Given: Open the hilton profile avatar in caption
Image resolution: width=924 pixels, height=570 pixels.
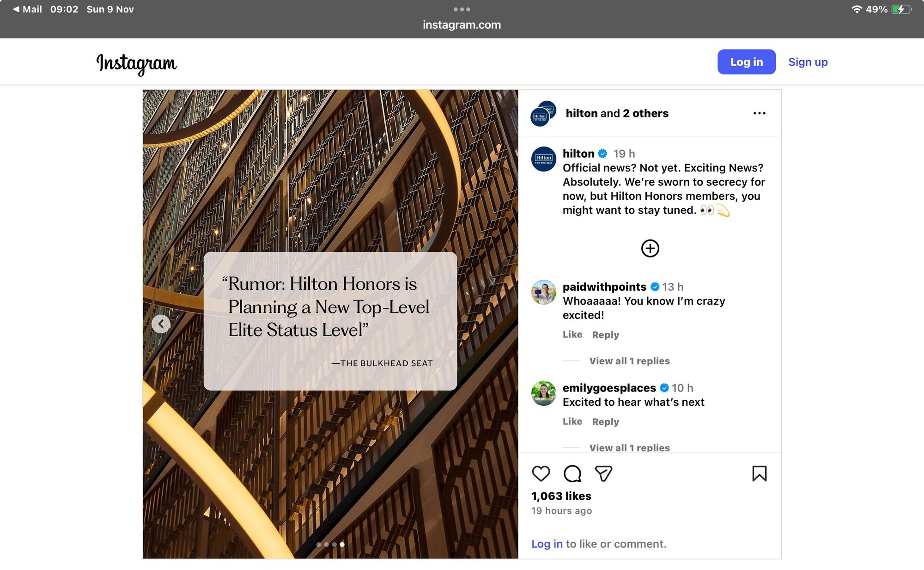Looking at the screenshot, I should click(543, 159).
